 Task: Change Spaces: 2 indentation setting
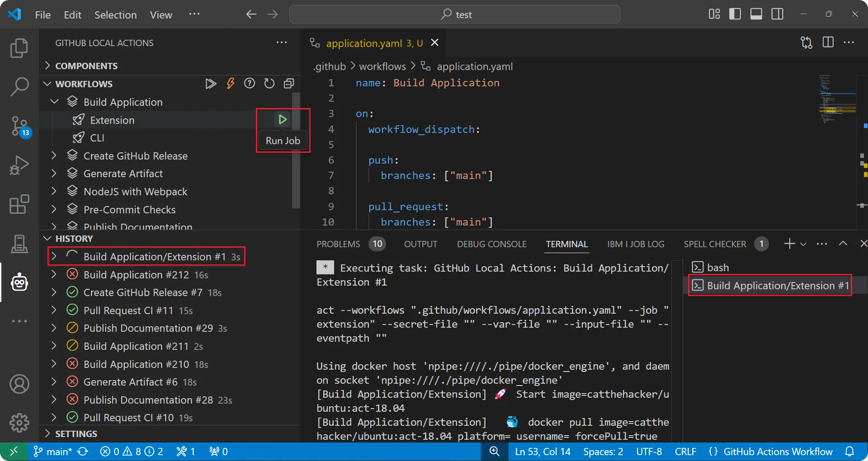603,452
